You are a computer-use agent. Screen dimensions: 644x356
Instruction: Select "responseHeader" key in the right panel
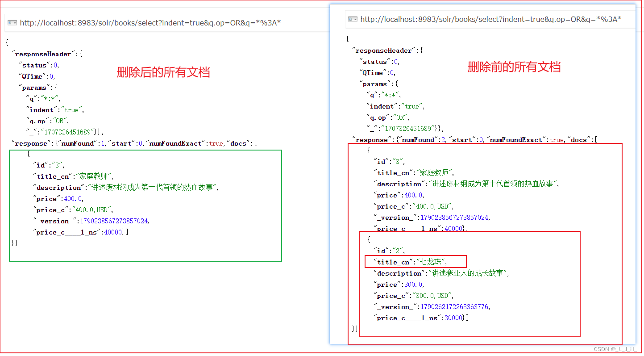click(x=384, y=50)
